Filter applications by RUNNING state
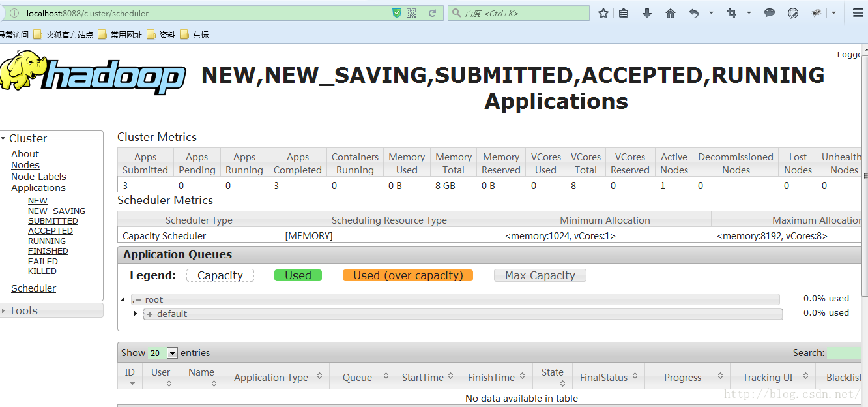 click(47, 241)
